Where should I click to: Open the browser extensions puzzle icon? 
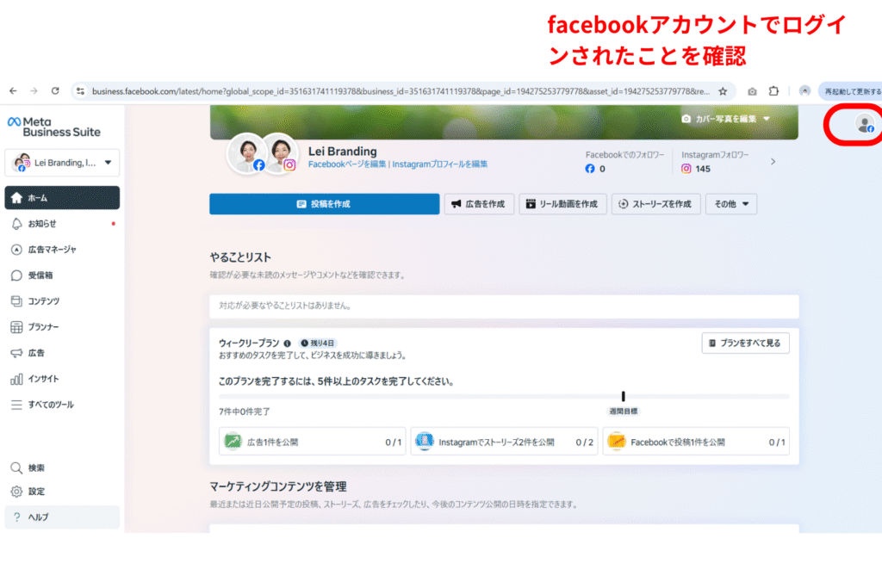pos(773,90)
